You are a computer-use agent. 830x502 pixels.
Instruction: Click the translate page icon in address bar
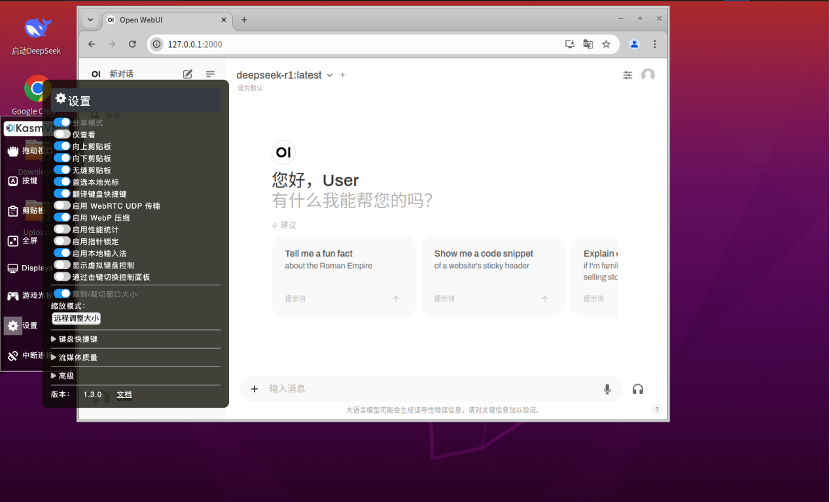[x=588, y=44]
